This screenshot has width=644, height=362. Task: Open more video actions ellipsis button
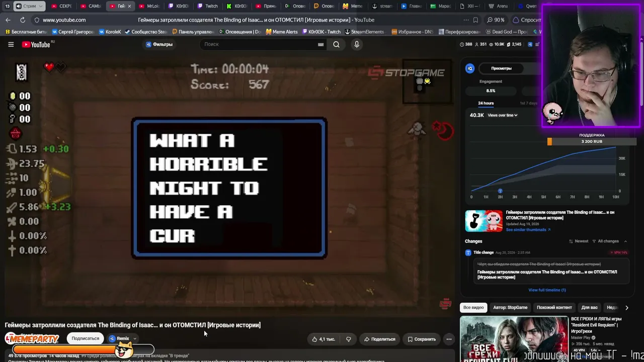[x=449, y=339]
